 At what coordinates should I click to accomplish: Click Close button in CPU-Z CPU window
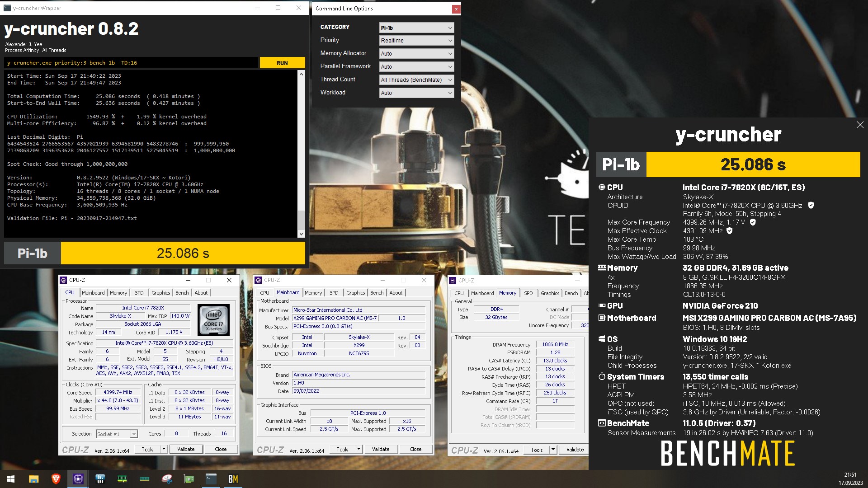[221, 449]
